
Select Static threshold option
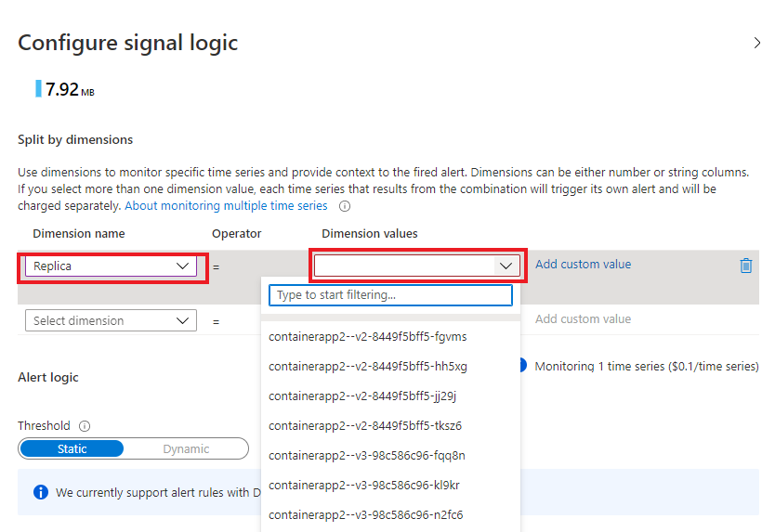72,448
